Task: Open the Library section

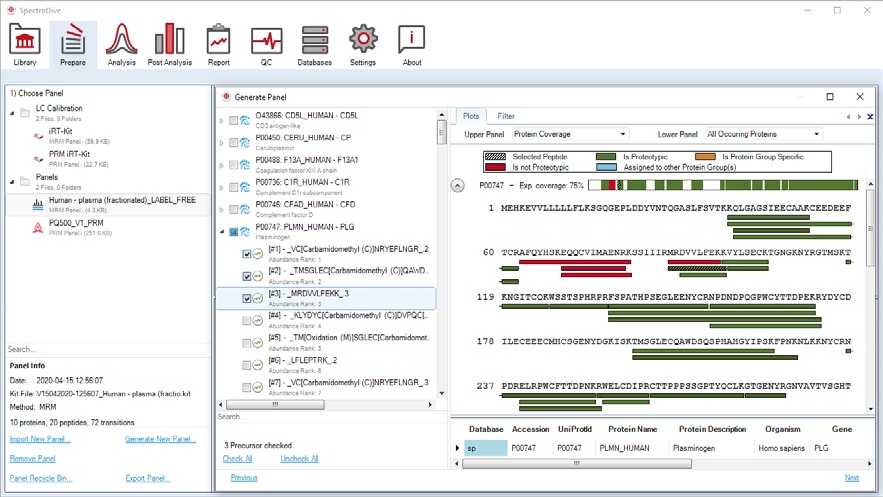Action: (x=25, y=45)
